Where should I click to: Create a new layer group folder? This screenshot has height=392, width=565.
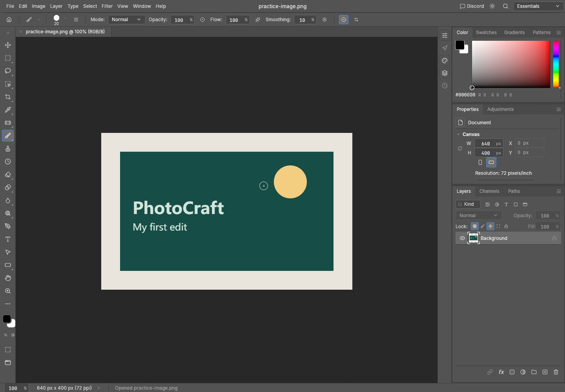(x=534, y=372)
